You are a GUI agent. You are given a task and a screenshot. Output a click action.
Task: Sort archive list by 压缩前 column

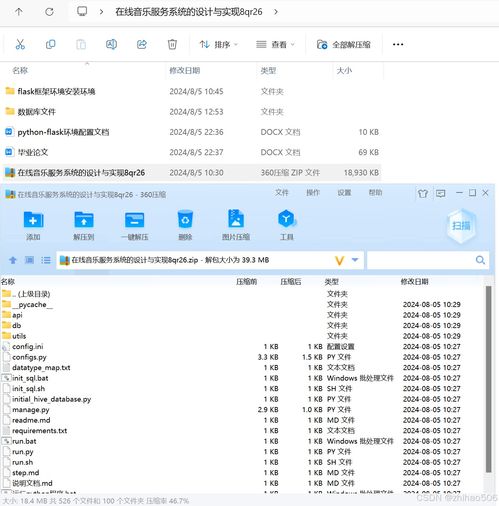pyautogui.click(x=246, y=282)
